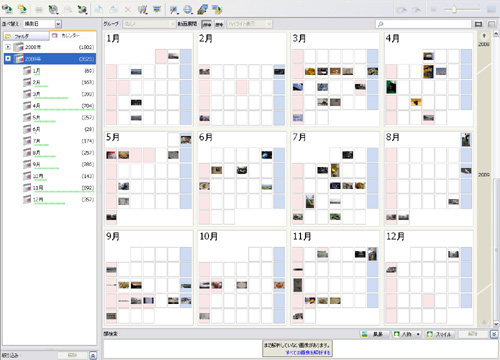
Task: Open the disc creation icon menu
Action: coord(53,10)
